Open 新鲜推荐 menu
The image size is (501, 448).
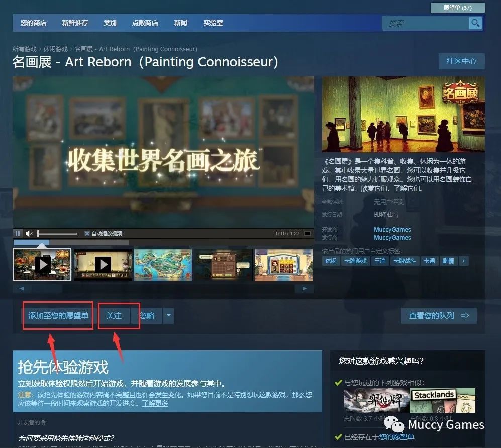(75, 23)
